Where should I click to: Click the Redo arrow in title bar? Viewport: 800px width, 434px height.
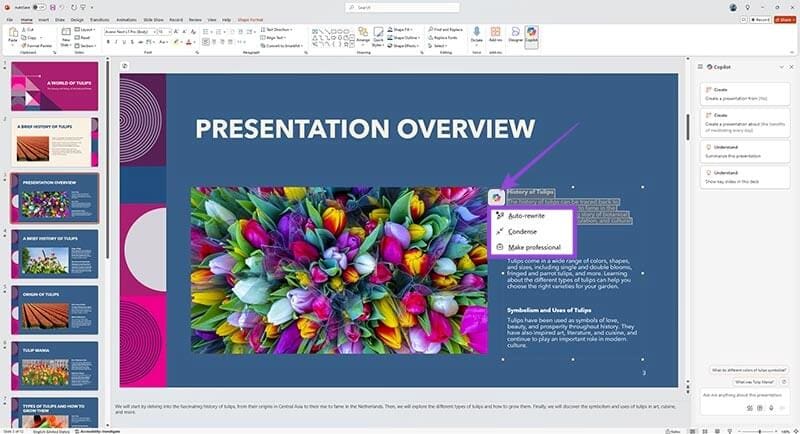74,8
